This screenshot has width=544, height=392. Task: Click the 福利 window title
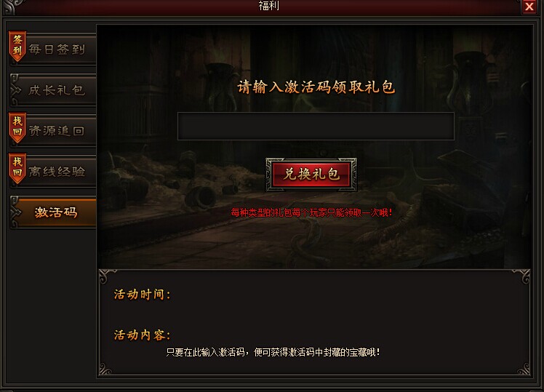click(269, 6)
